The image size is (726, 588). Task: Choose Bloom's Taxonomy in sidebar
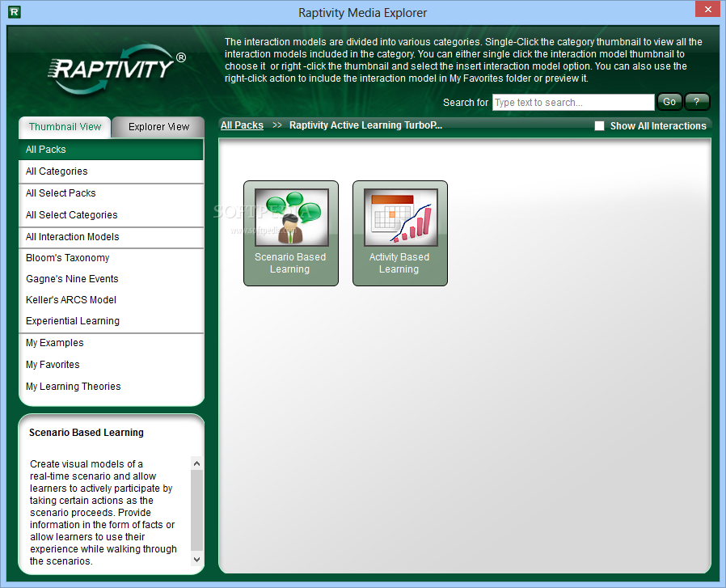click(111, 258)
